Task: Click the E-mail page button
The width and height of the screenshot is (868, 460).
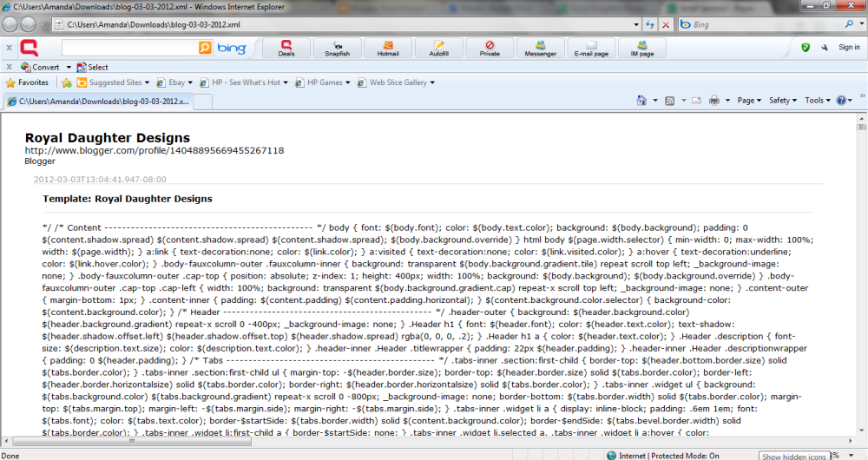Action: point(591,48)
